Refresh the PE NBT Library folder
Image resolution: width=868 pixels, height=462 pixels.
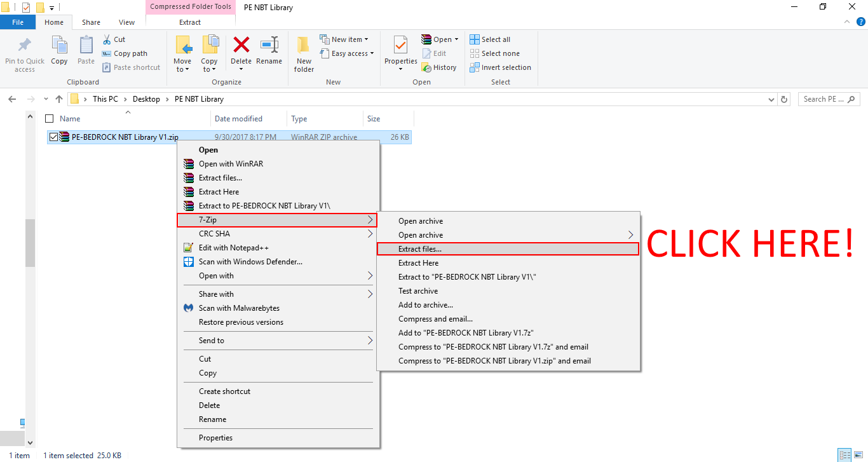point(784,99)
